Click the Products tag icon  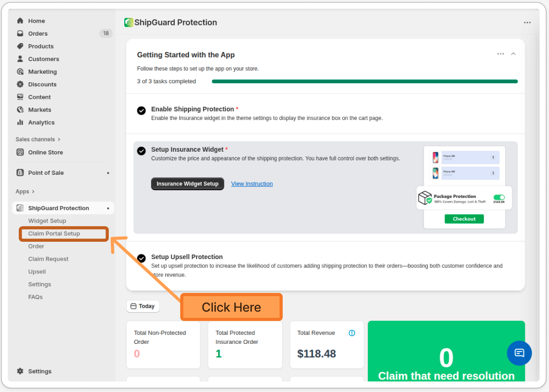[20, 46]
